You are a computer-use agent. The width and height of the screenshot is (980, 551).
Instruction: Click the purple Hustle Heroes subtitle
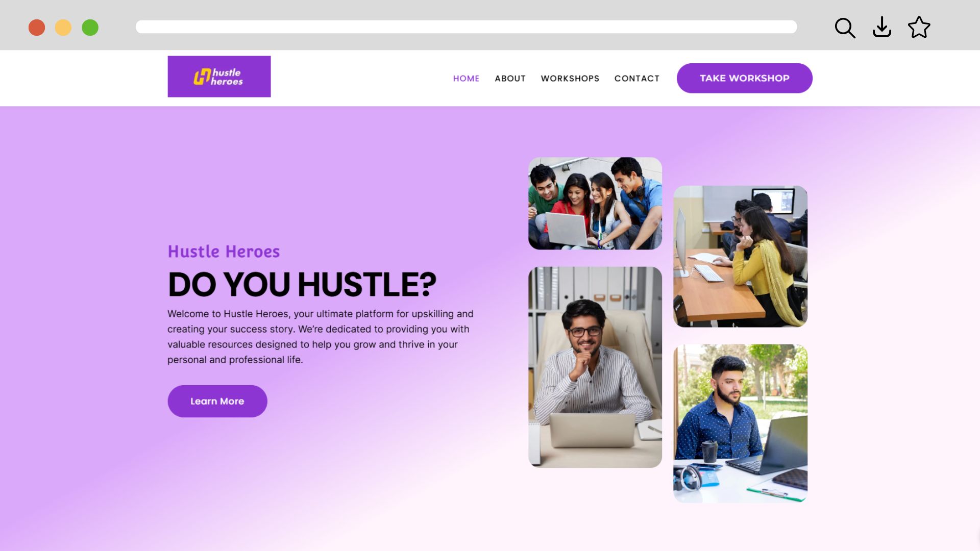tap(224, 252)
